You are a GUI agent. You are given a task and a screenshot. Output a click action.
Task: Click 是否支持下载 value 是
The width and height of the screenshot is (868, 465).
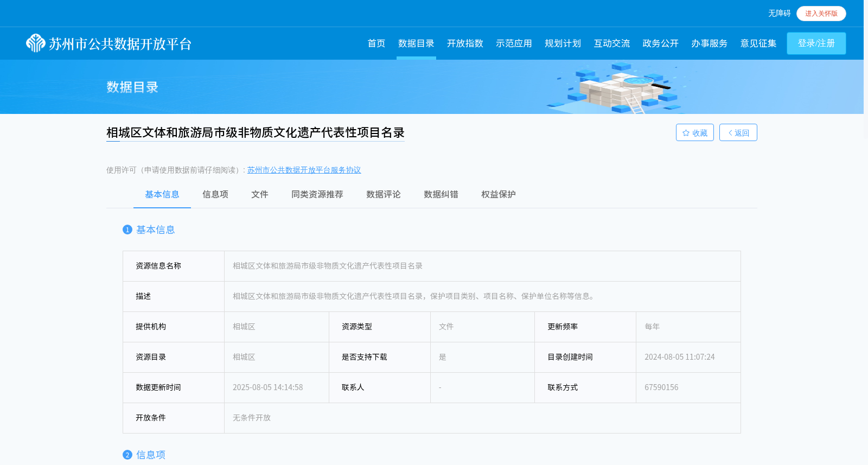pyautogui.click(x=442, y=357)
